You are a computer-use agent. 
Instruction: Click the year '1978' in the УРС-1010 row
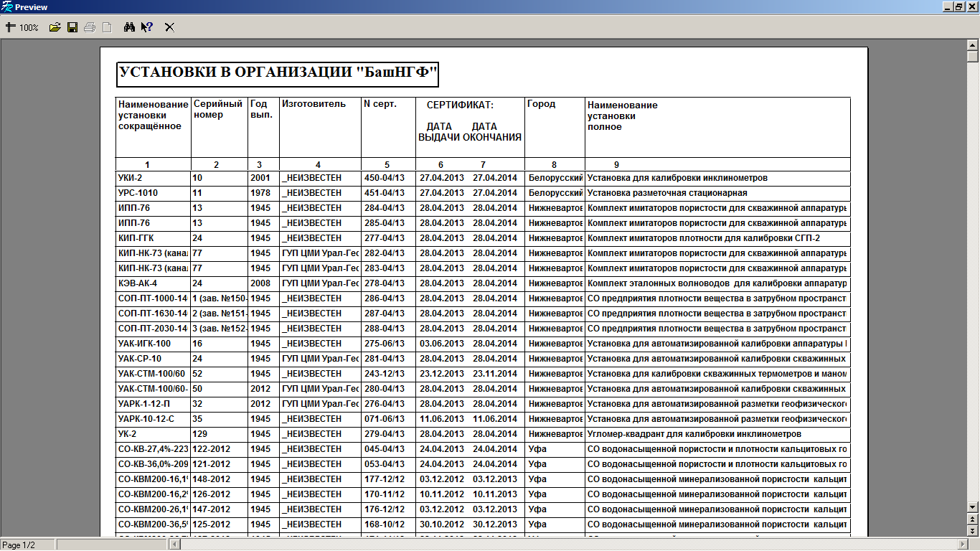pyautogui.click(x=260, y=193)
